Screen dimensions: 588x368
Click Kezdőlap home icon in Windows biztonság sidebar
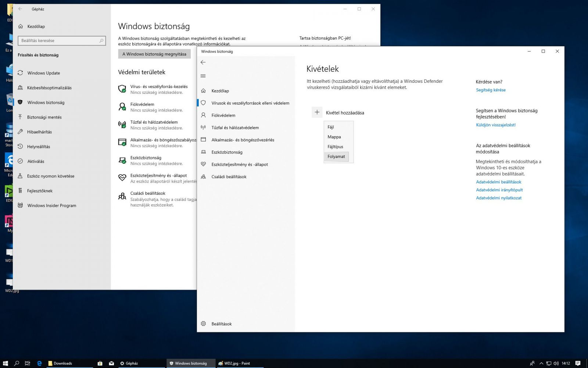tap(203, 91)
